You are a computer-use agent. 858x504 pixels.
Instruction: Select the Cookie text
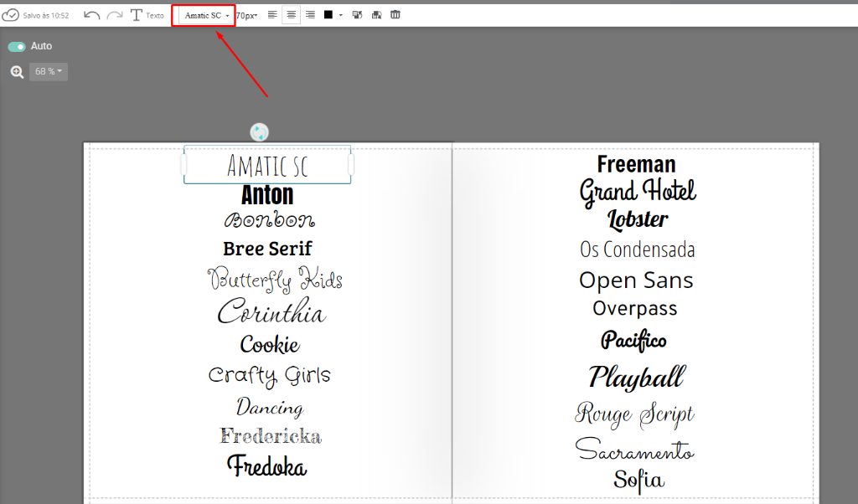point(270,344)
